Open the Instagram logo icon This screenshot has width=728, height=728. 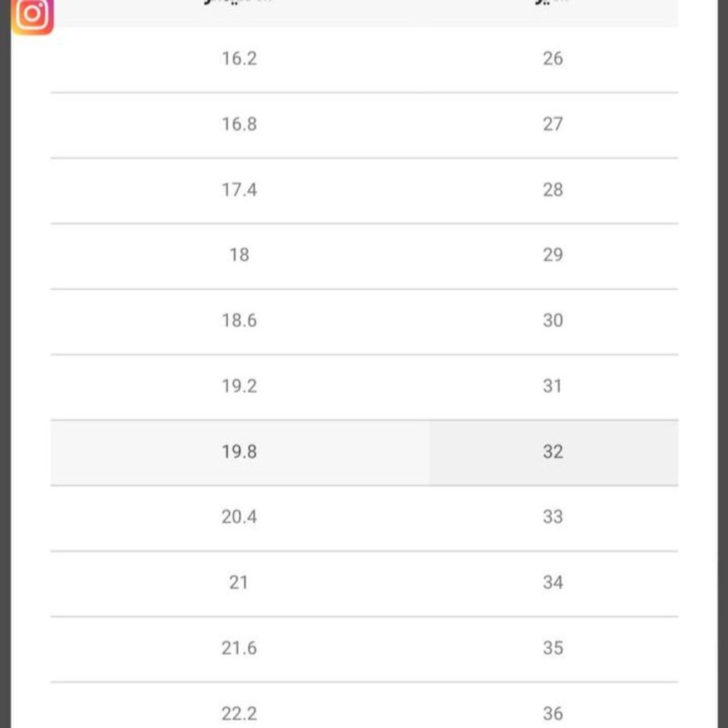[33, 15]
